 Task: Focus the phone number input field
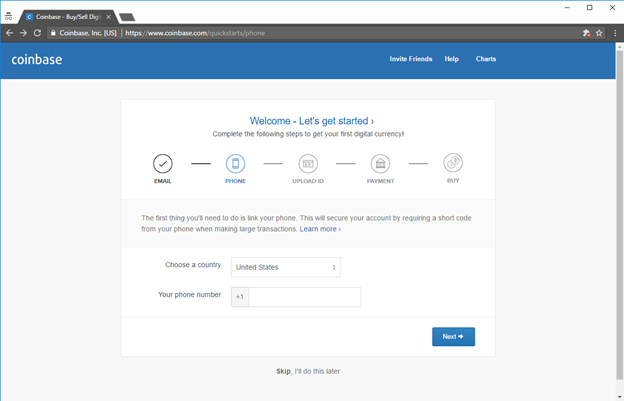pos(304,297)
